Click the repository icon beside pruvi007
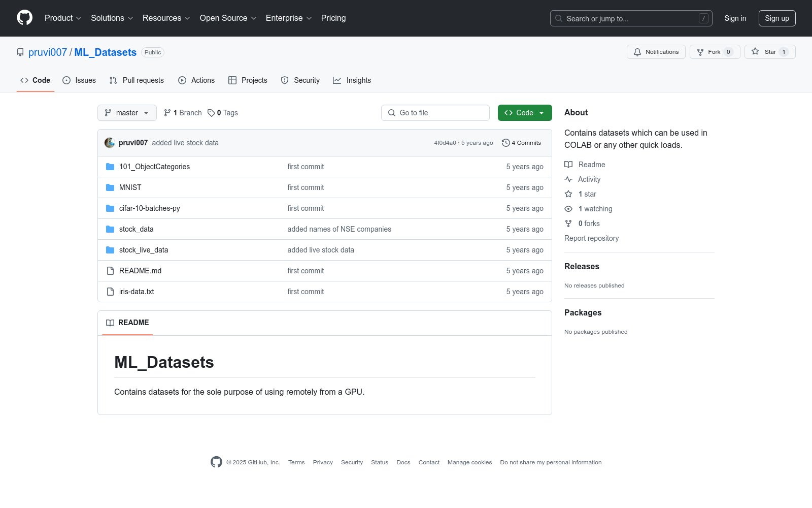 point(20,52)
